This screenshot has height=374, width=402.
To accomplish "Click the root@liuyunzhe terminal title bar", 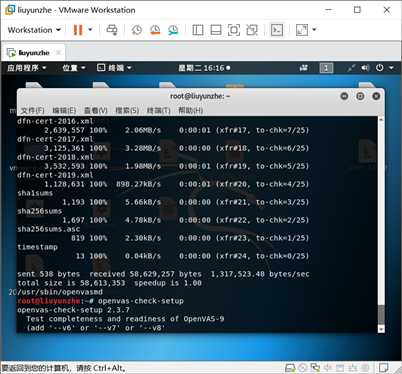I will point(200,96).
